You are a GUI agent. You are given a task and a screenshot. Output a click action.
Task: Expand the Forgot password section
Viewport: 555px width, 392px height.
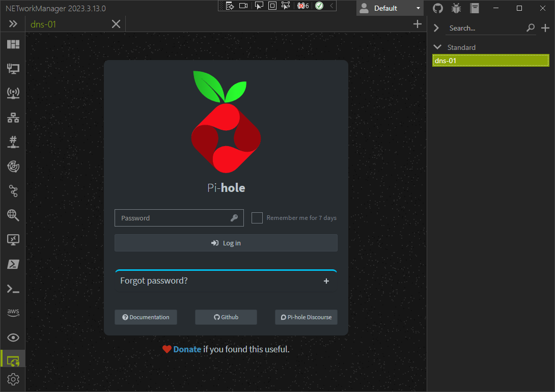226,281
